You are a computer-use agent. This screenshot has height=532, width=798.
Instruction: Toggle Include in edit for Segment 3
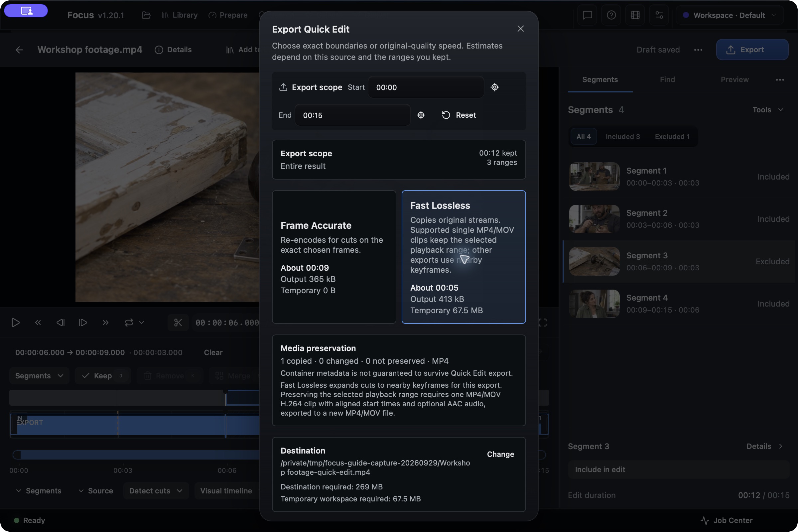pos(679,469)
